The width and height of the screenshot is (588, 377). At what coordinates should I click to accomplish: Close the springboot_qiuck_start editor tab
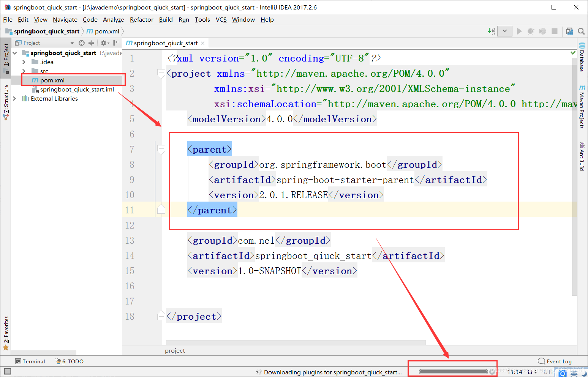click(x=203, y=43)
